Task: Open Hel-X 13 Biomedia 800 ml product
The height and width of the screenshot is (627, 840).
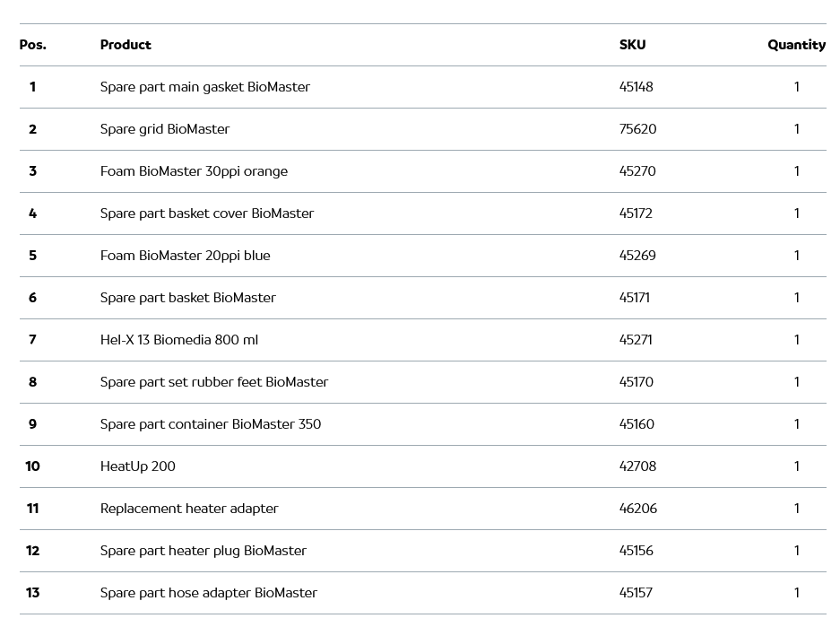Action: tap(178, 340)
